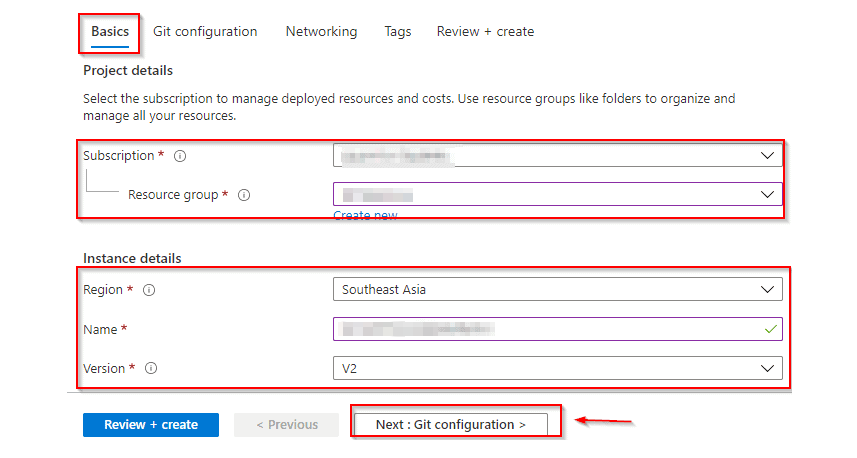This screenshot has width=857, height=458.
Task: Open the Version dropdown showing V2
Action: (x=557, y=368)
